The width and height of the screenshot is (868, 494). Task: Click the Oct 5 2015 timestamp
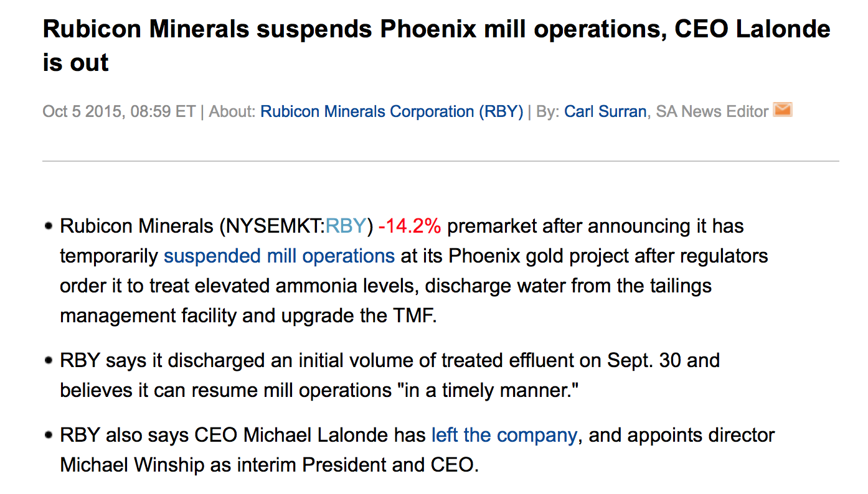click(118, 112)
